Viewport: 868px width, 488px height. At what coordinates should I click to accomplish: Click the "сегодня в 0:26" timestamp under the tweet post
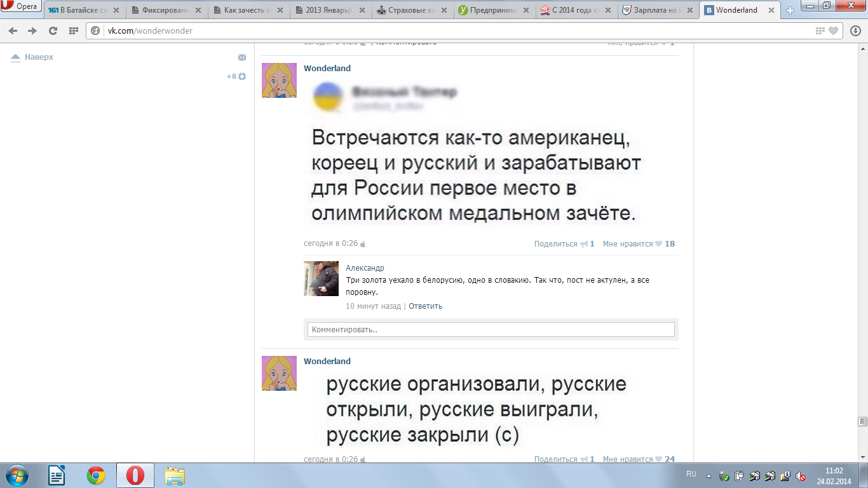(x=330, y=244)
